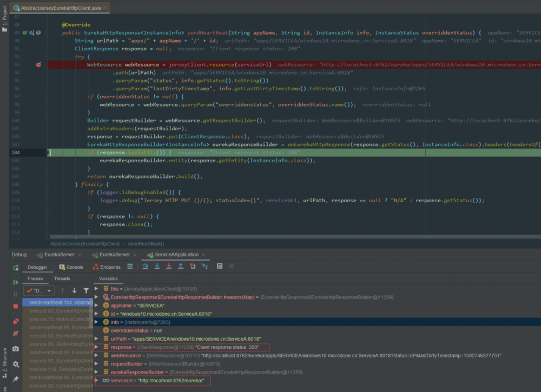The height and width of the screenshot is (392, 541).
Task: Click the Step Over debugger icon
Action: pos(145,266)
